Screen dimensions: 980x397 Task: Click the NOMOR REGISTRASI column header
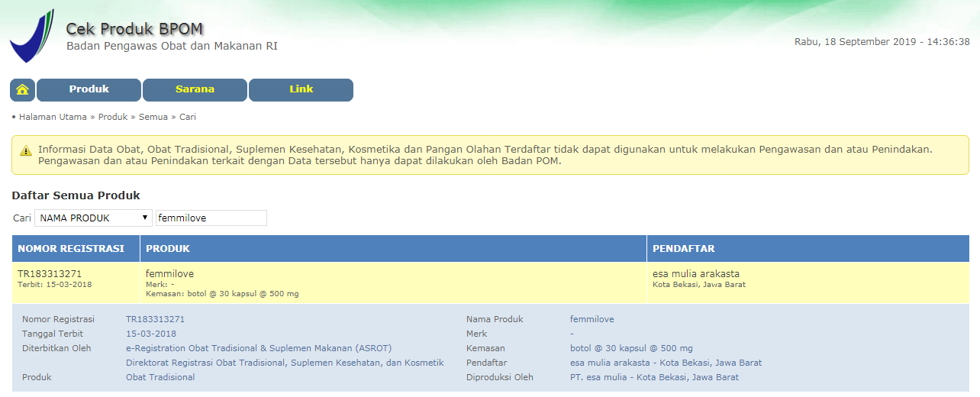71,249
